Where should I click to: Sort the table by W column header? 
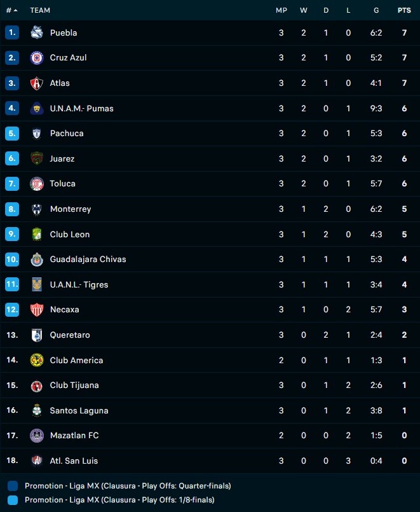(304, 10)
